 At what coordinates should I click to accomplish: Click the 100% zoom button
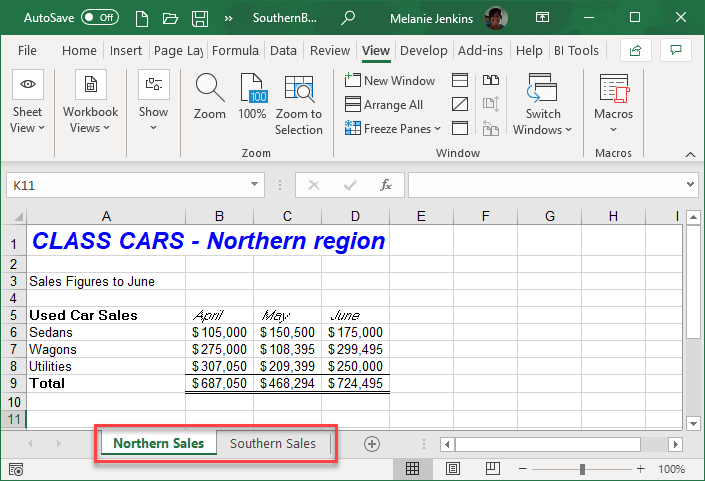pos(252,97)
